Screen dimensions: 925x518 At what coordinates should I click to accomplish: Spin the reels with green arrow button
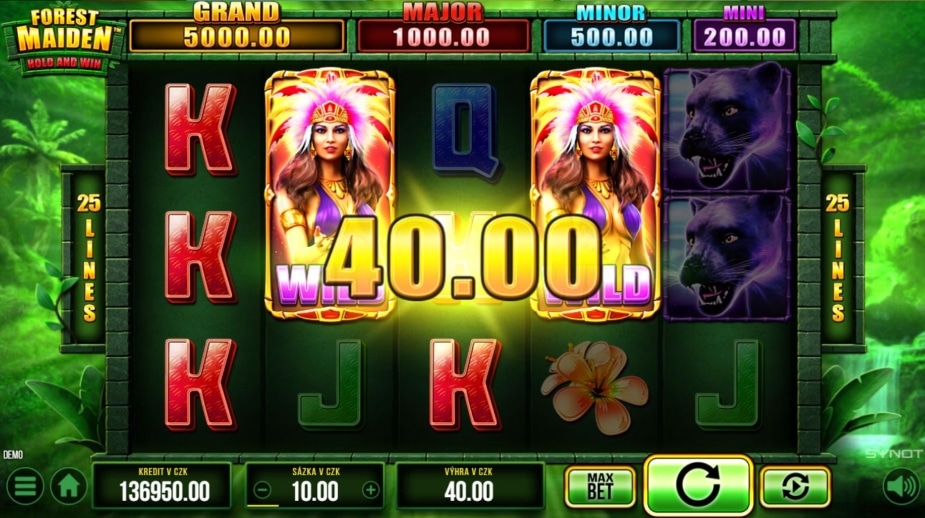tap(698, 485)
